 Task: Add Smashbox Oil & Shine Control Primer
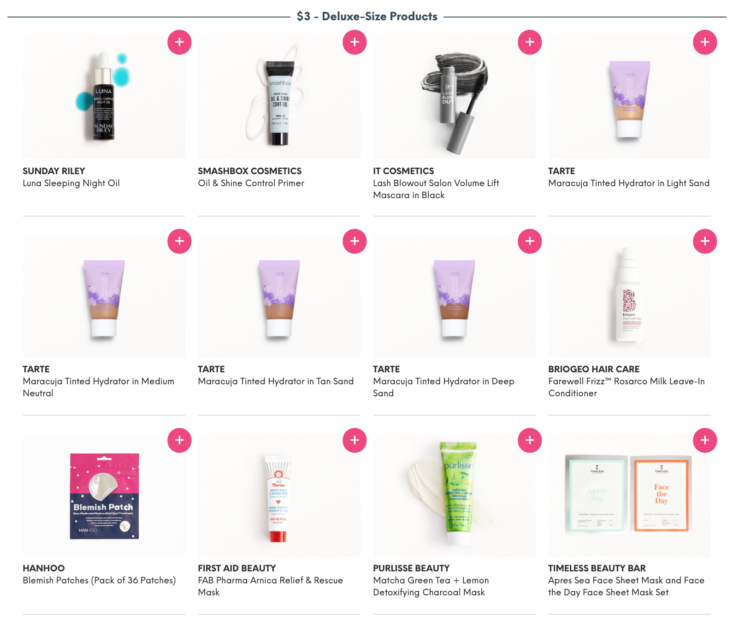(x=354, y=43)
